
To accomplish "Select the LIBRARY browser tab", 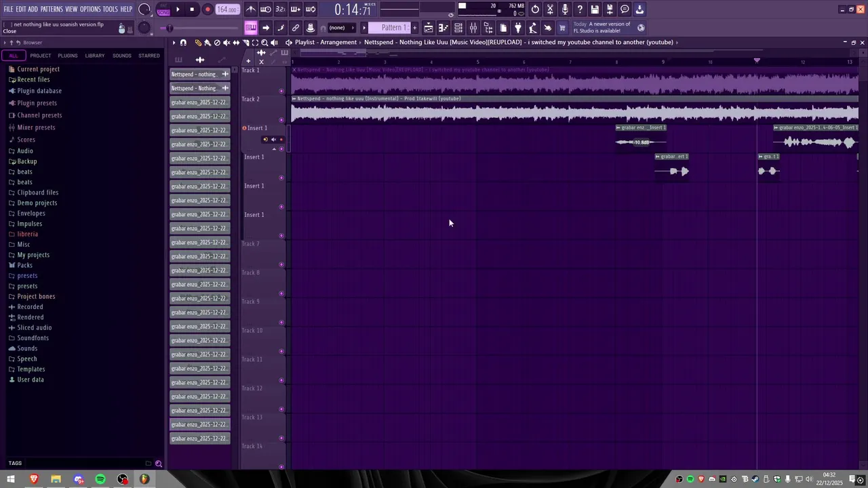I will [x=95, y=56].
